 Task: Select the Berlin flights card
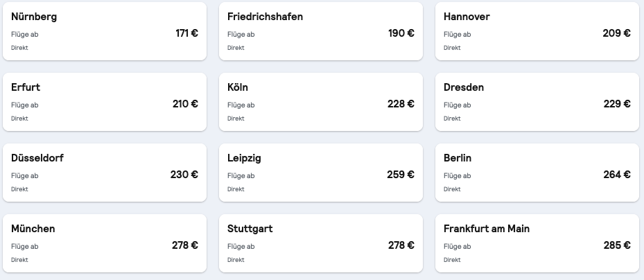pyautogui.click(x=537, y=173)
